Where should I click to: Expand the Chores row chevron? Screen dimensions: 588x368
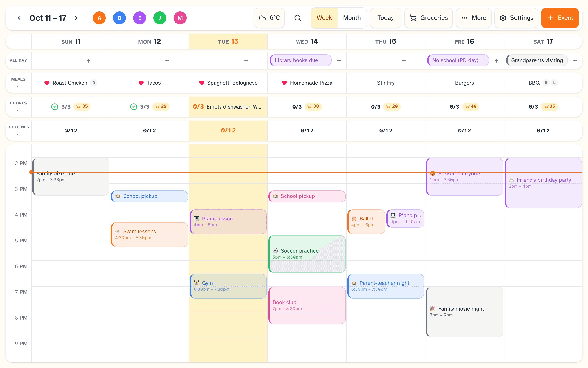pos(18,110)
